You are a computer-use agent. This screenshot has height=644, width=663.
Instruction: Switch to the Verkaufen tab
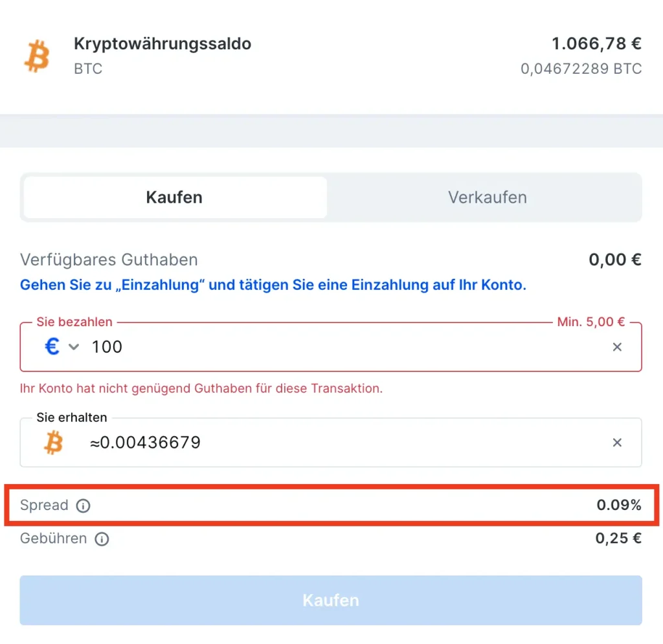(x=487, y=197)
